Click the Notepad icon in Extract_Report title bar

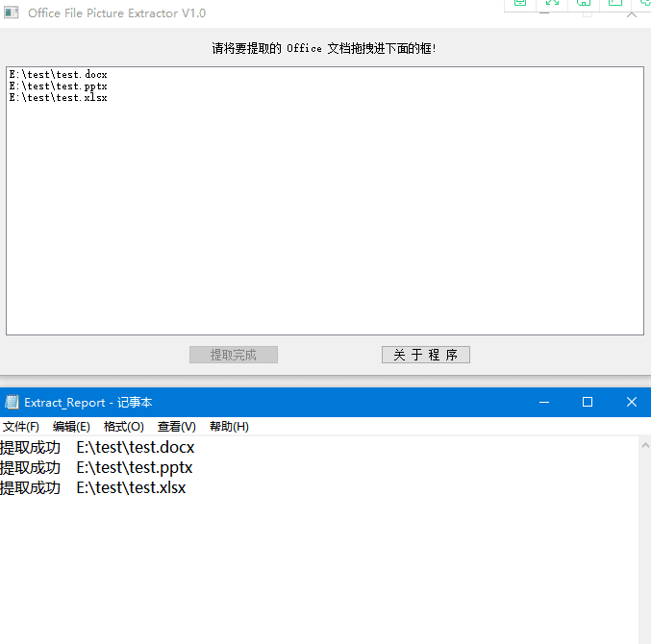(12, 402)
